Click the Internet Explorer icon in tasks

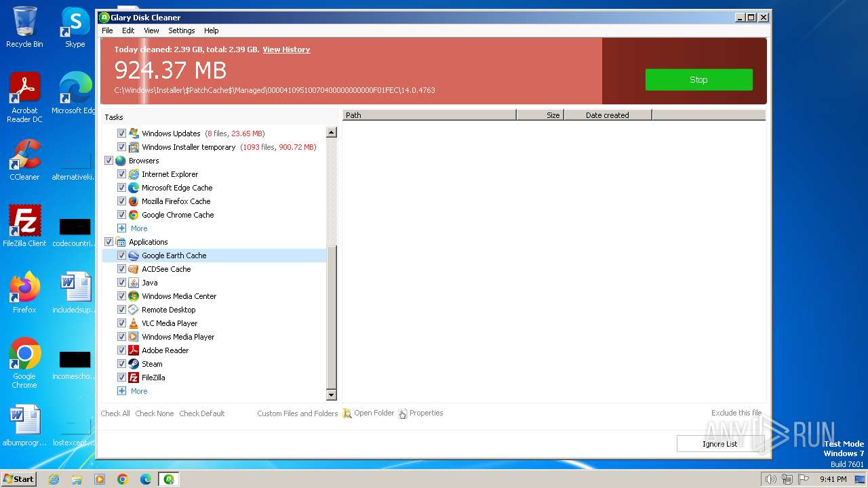[x=134, y=174]
